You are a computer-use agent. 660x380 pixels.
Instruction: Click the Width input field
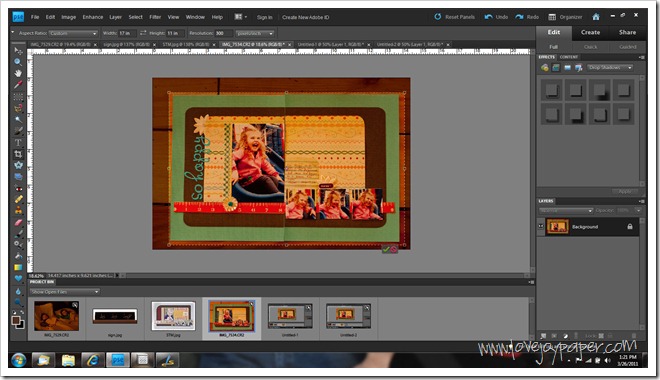click(126, 33)
